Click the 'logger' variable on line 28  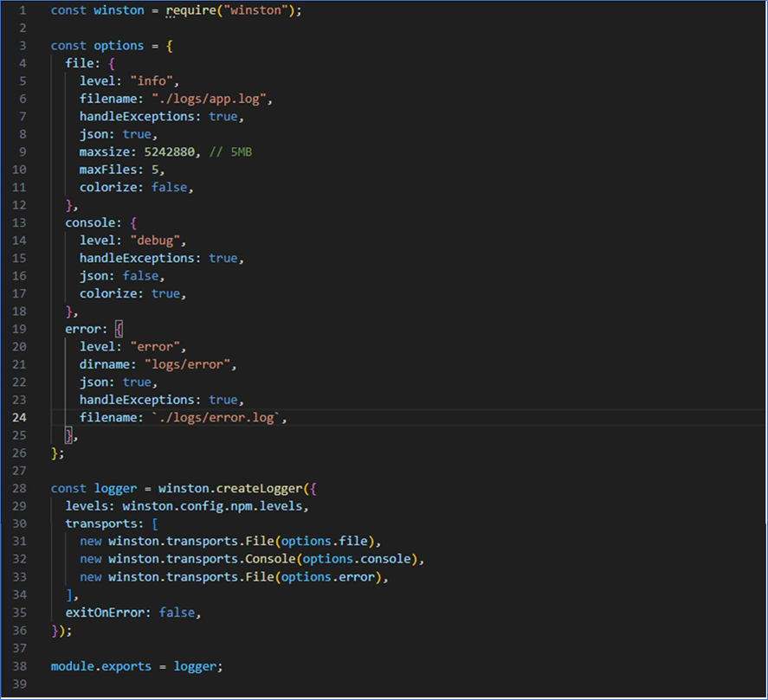pos(115,489)
